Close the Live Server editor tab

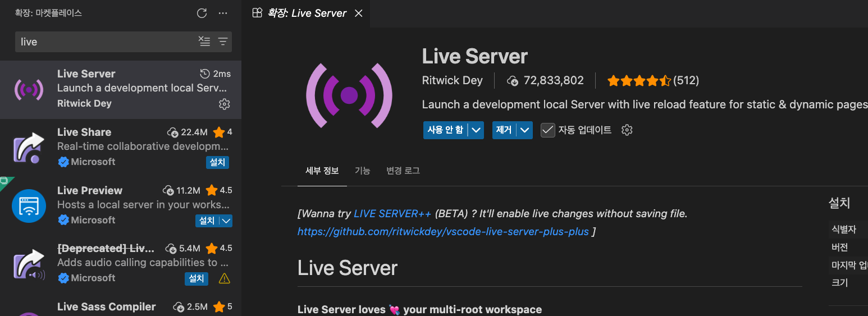click(358, 13)
